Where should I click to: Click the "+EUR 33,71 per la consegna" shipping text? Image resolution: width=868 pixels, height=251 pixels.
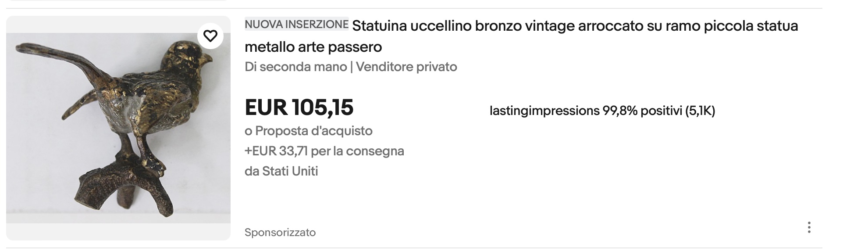[324, 151]
